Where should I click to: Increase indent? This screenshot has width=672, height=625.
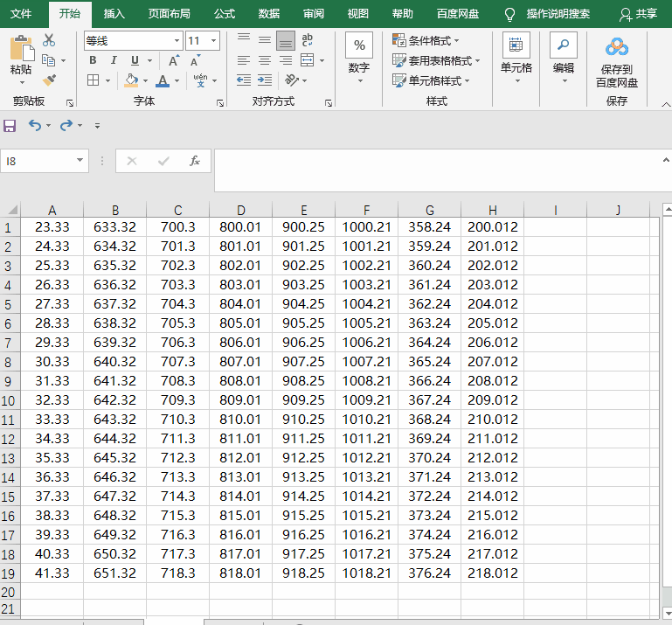click(265, 80)
